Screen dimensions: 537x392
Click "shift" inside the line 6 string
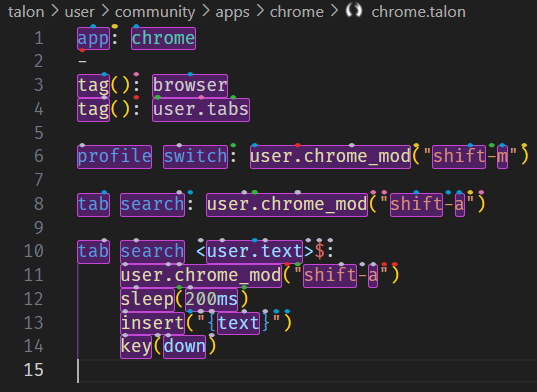coord(459,157)
